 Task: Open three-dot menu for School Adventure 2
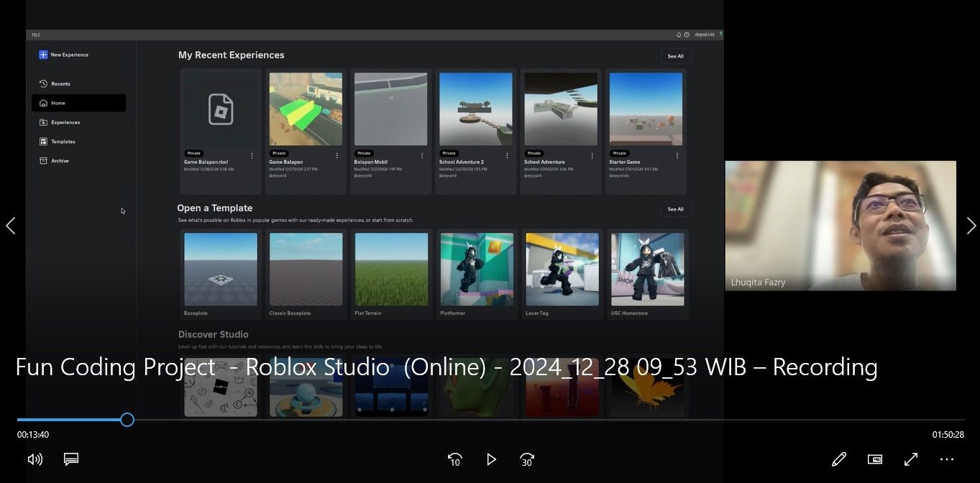pos(507,155)
